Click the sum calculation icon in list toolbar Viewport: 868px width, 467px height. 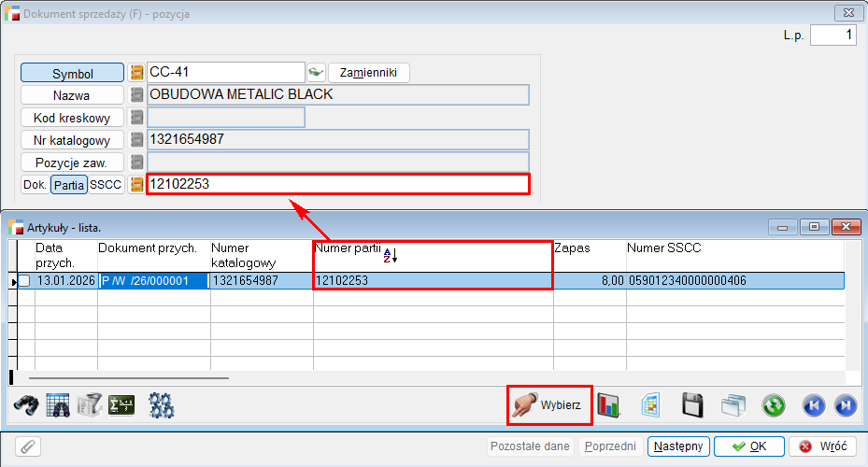click(121, 405)
